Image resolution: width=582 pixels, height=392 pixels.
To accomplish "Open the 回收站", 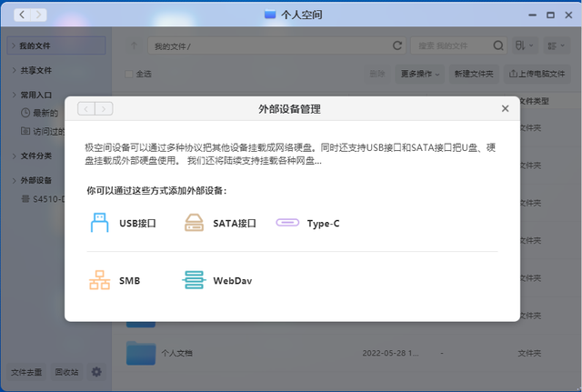I will (x=66, y=372).
